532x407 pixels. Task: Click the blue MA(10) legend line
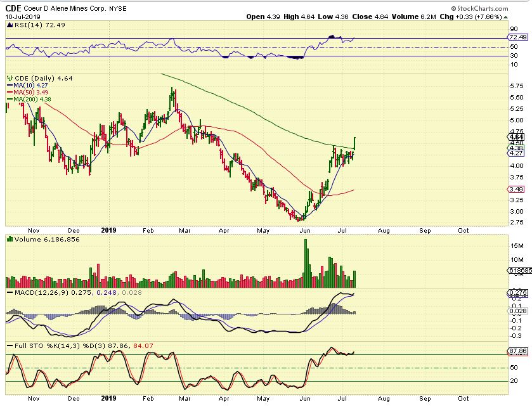point(10,86)
